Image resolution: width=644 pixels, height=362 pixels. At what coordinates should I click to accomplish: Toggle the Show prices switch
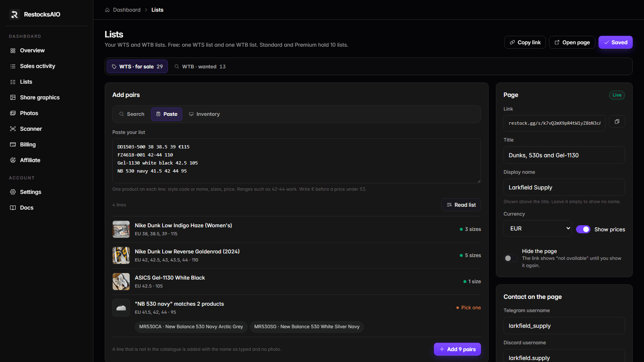point(583,229)
